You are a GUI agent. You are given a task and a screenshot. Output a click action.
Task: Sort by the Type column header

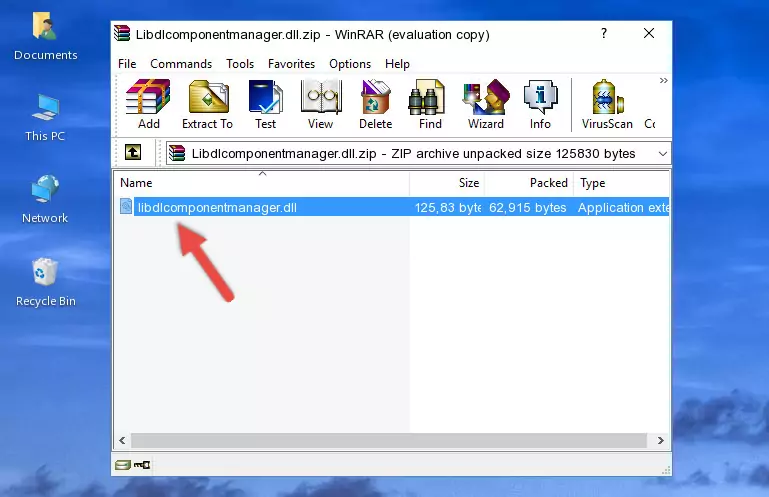click(x=621, y=183)
